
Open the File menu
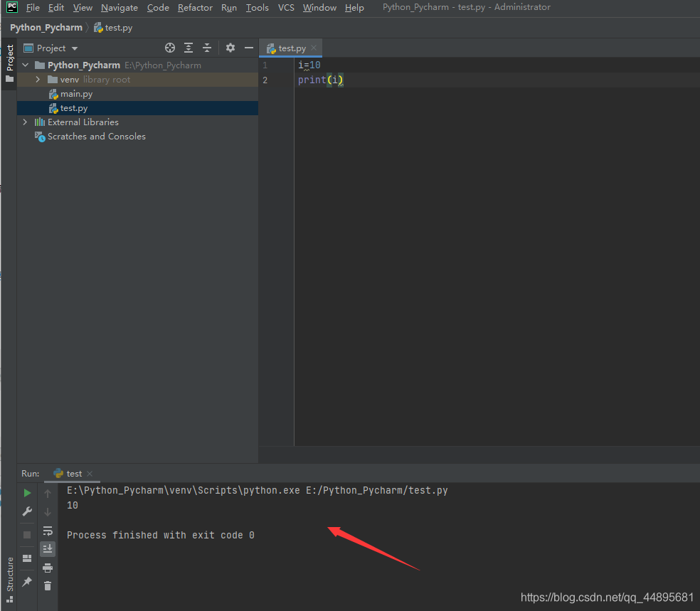click(x=33, y=8)
